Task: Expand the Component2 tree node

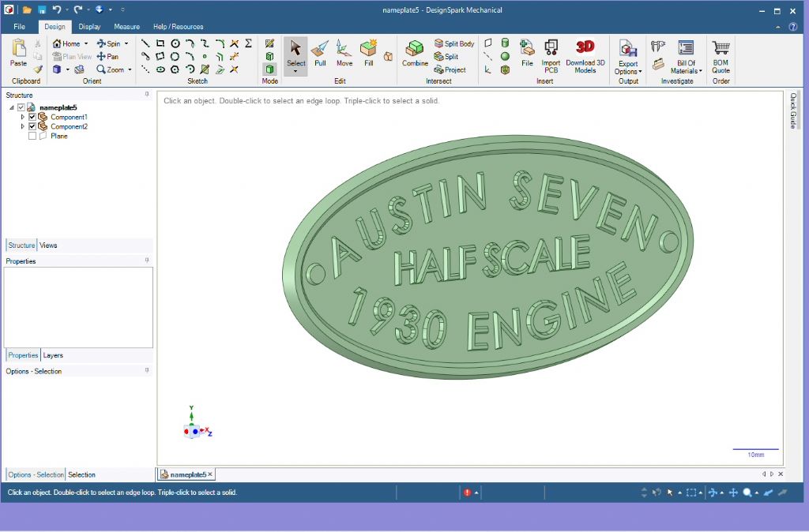Action: tap(22, 126)
